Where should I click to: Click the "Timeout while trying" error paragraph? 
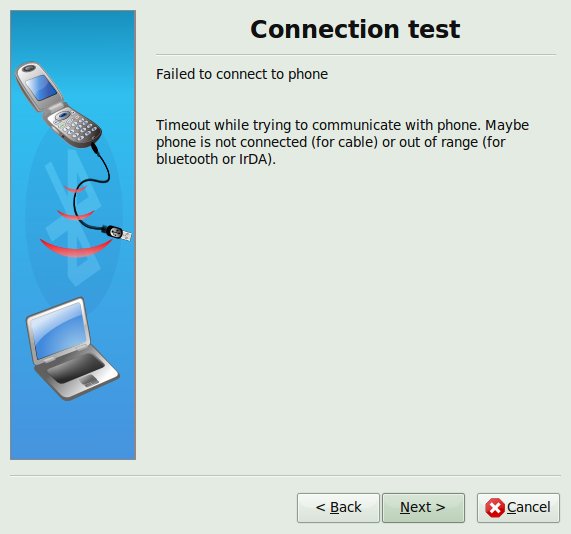342,142
